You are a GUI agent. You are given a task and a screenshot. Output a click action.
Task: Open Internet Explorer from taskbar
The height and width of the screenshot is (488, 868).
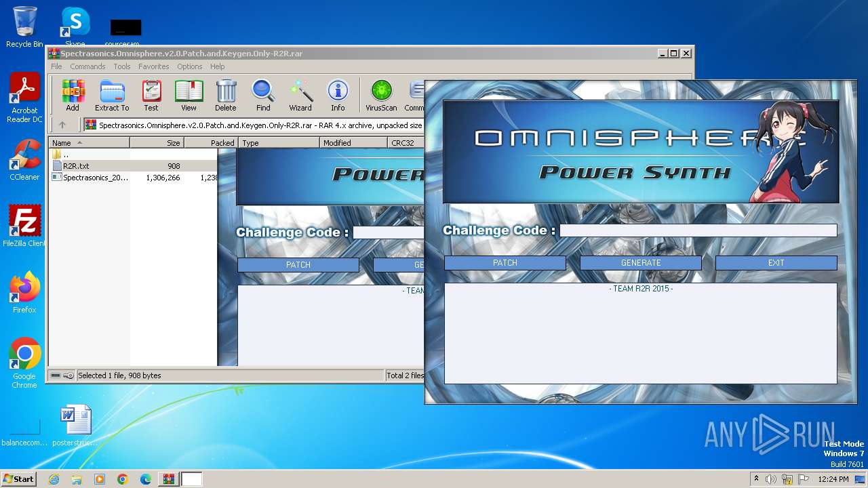click(54, 479)
